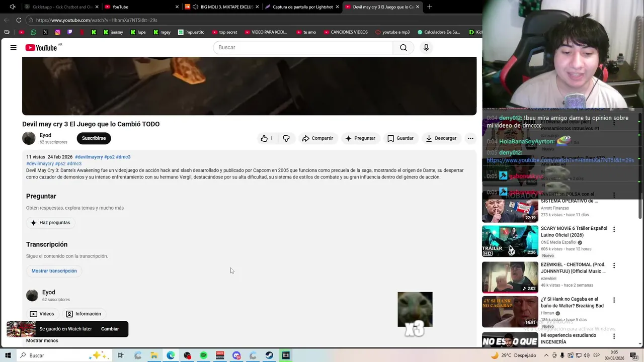Open the WhatsApp bookmark icon
This screenshot has width=644, height=362.
pyautogui.click(x=33, y=32)
